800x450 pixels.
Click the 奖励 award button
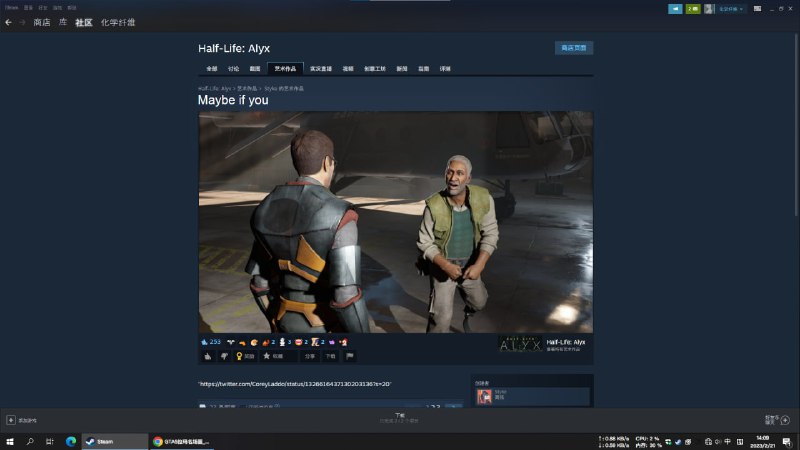click(245, 356)
